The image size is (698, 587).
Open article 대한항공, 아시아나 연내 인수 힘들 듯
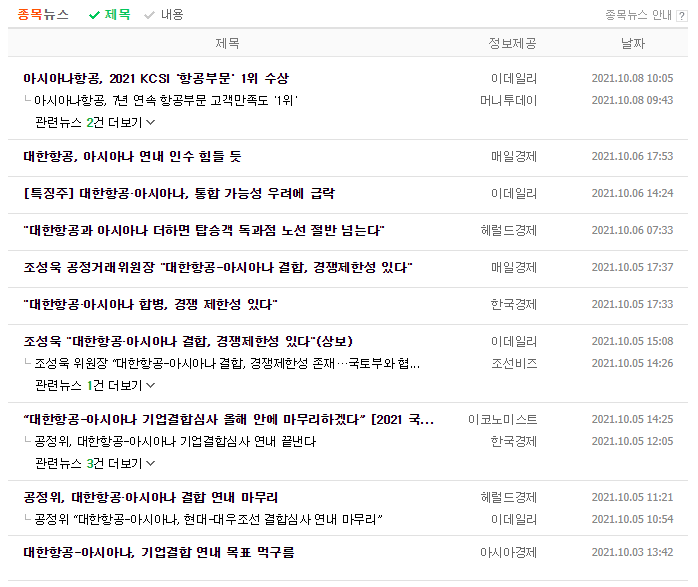[x=132, y=157]
